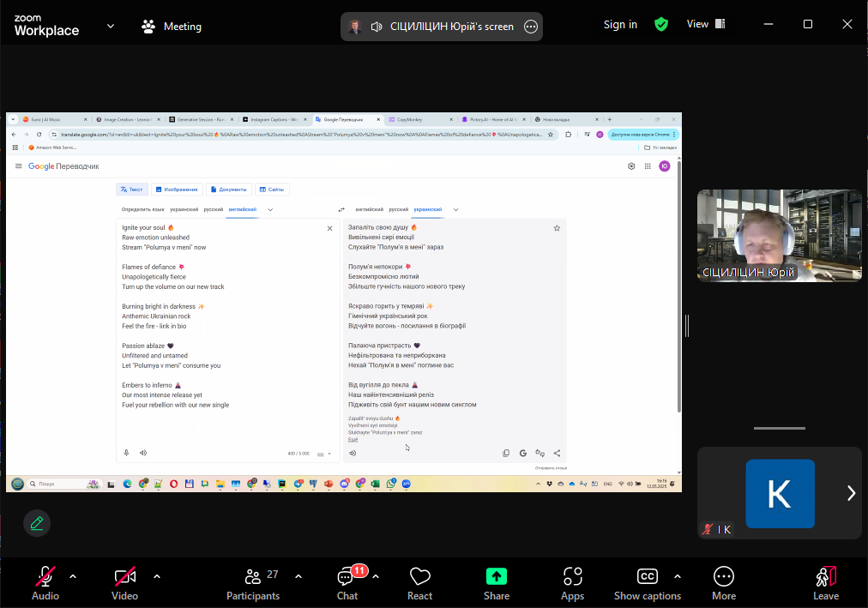Toggle the green annotation pencil

(37, 523)
